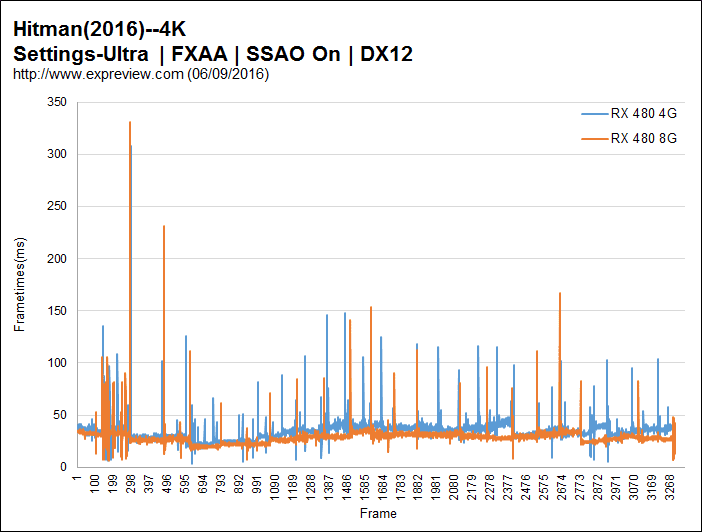Click the 'Settings-Ultra | FXAA | SSAO On | DX12' subtitle
Screen dimensions: 702x532
(x=213, y=54)
